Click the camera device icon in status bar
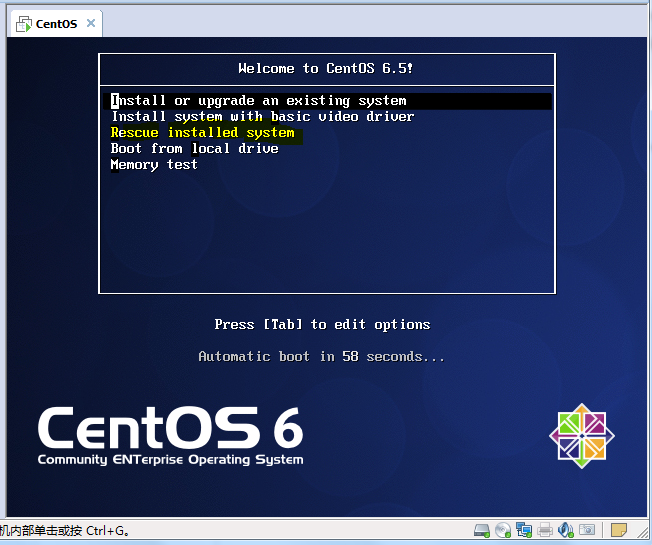The height and width of the screenshot is (545, 652). [587, 530]
